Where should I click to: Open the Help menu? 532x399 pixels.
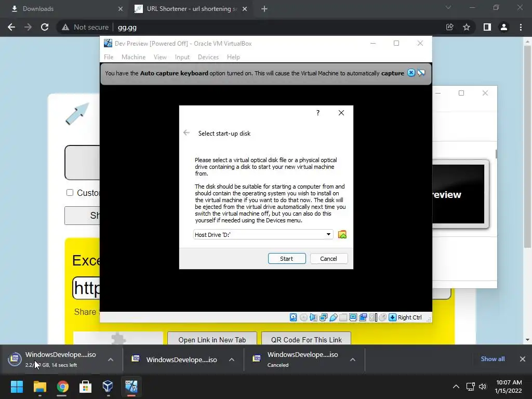(233, 57)
